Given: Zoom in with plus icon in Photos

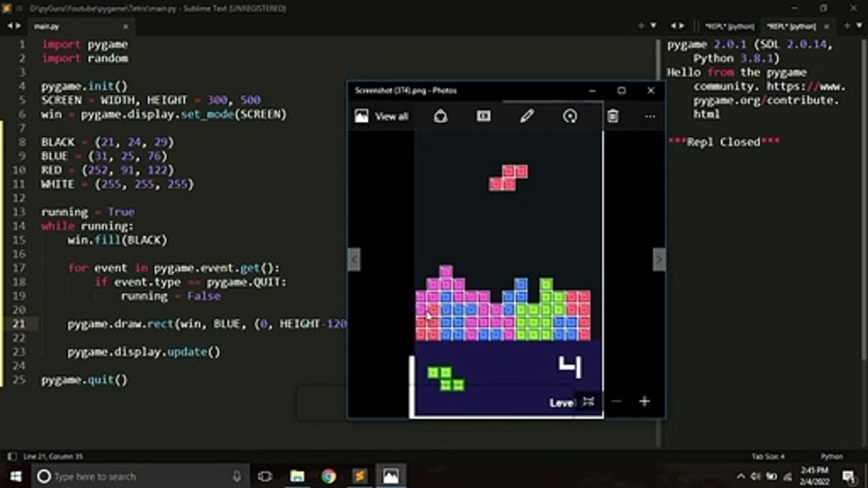Looking at the screenshot, I should click(x=644, y=402).
